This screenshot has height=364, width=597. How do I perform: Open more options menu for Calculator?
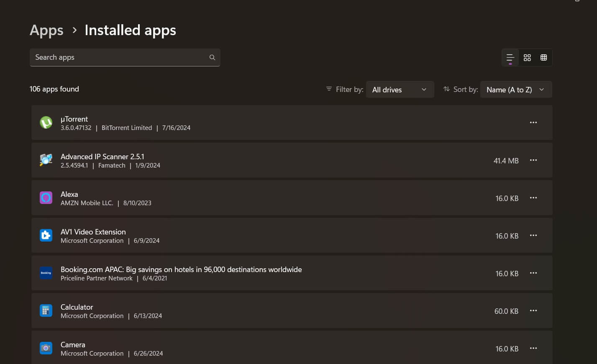(533, 311)
